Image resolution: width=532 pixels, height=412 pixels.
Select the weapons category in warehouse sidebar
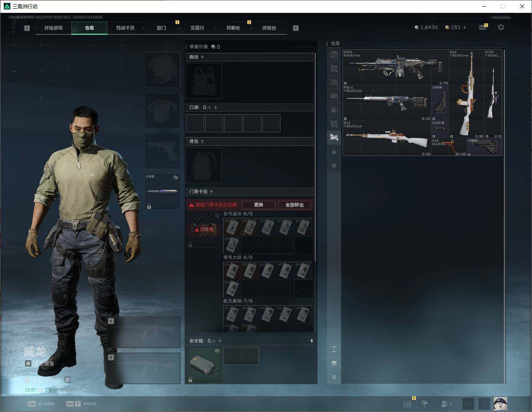pos(334,137)
